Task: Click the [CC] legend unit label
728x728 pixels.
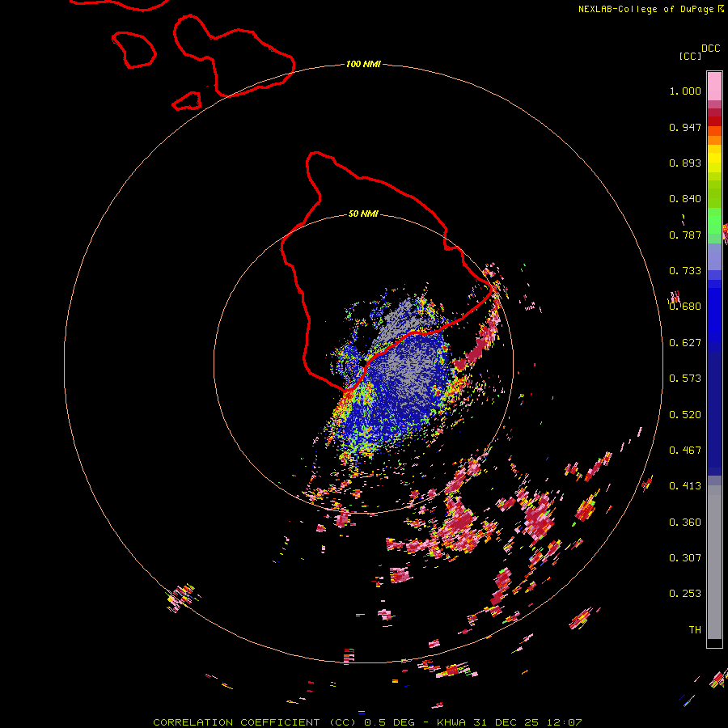Action: point(690,56)
